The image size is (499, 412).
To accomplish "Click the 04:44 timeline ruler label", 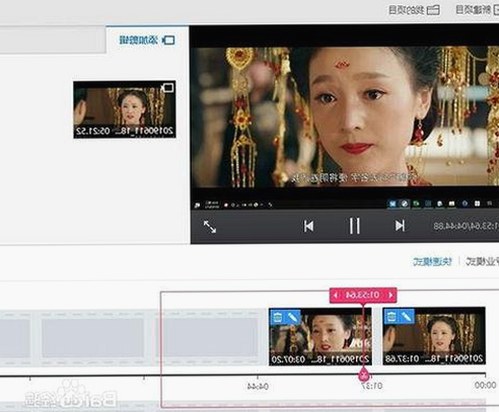I will tap(258, 386).
